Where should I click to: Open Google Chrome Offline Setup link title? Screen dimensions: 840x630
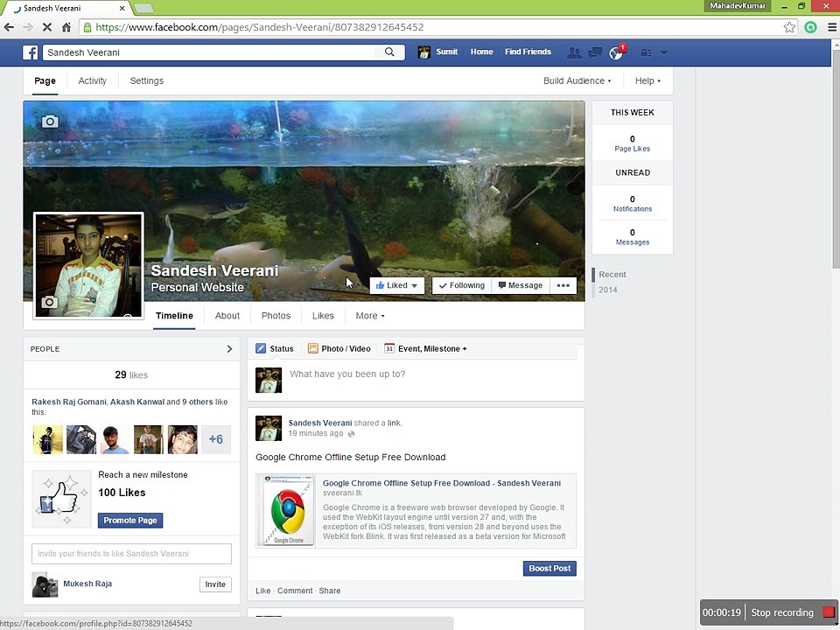coord(442,483)
